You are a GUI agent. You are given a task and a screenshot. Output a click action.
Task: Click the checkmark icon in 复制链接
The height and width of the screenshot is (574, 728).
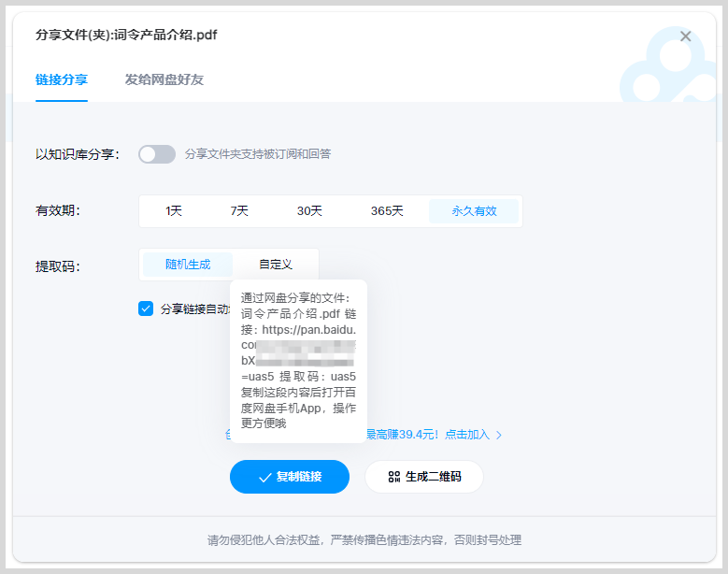pyautogui.click(x=265, y=478)
